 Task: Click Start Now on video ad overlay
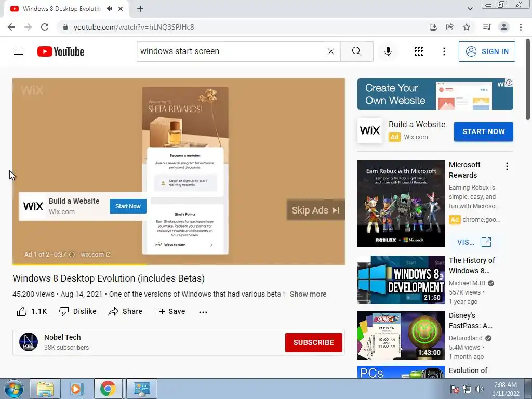(x=128, y=206)
